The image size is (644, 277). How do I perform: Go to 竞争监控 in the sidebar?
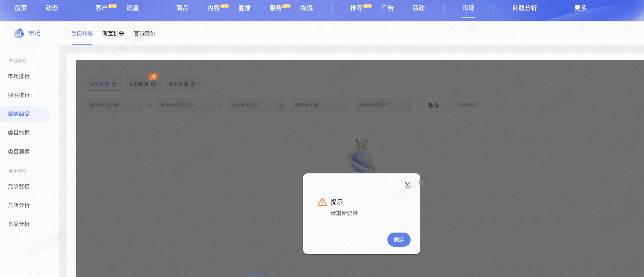[x=19, y=186]
